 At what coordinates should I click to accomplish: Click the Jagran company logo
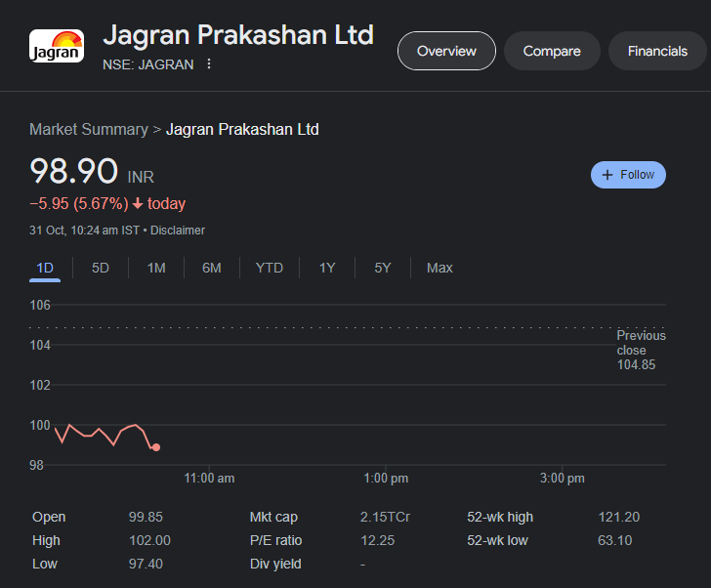57,46
